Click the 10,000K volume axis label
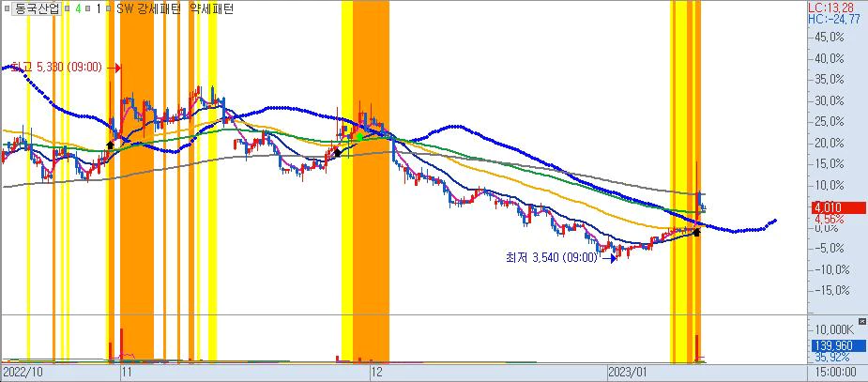This screenshot has width=868, height=382. click(833, 331)
